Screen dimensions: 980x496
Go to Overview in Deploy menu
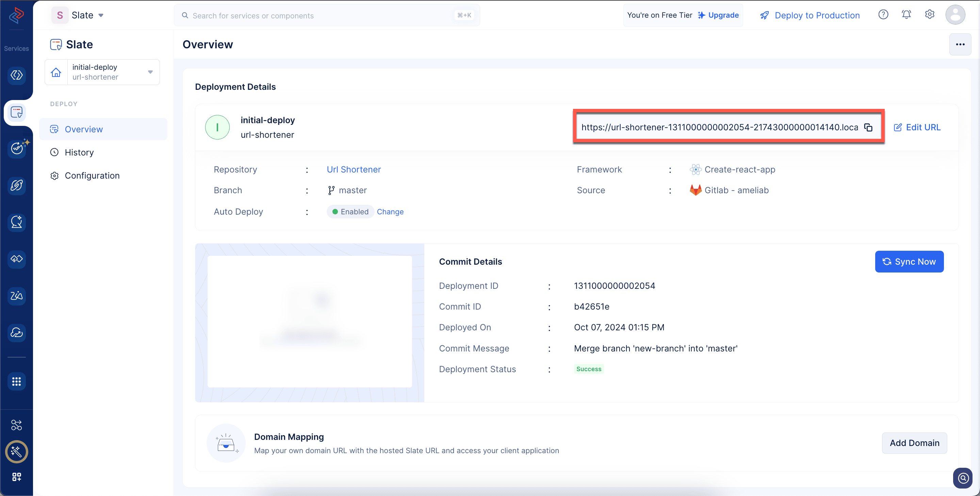[x=103, y=129]
